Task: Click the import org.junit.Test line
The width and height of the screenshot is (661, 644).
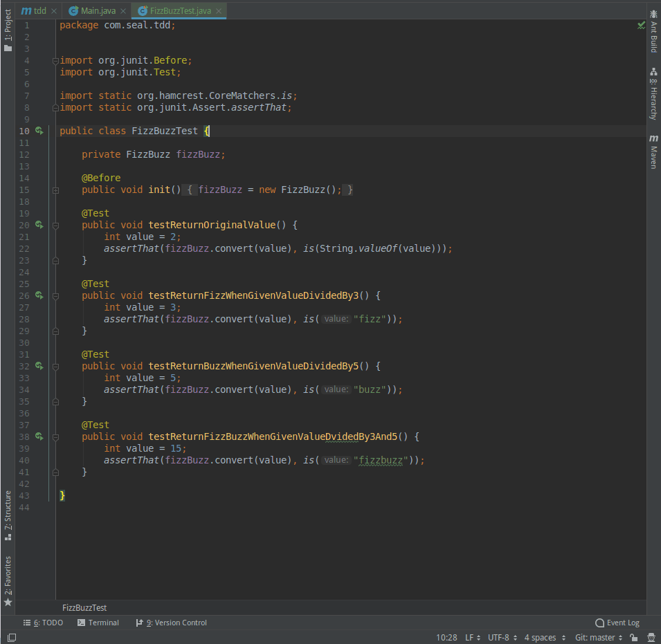Action: 120,73
